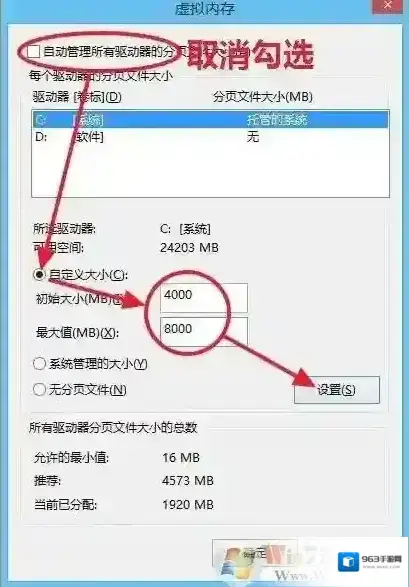Select the D: [软件] drive row
Image resolution: width=409 pixels, height=587 pixels.
[x=210, y=137]
